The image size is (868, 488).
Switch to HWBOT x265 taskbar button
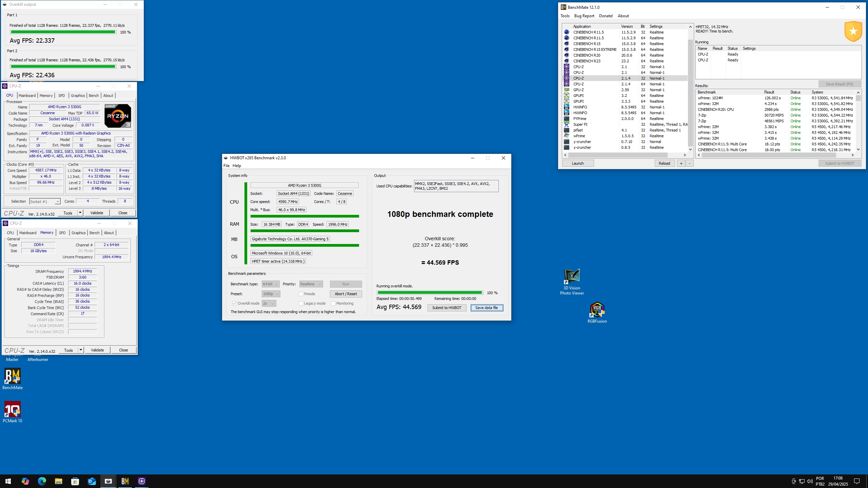pos(108,481)
